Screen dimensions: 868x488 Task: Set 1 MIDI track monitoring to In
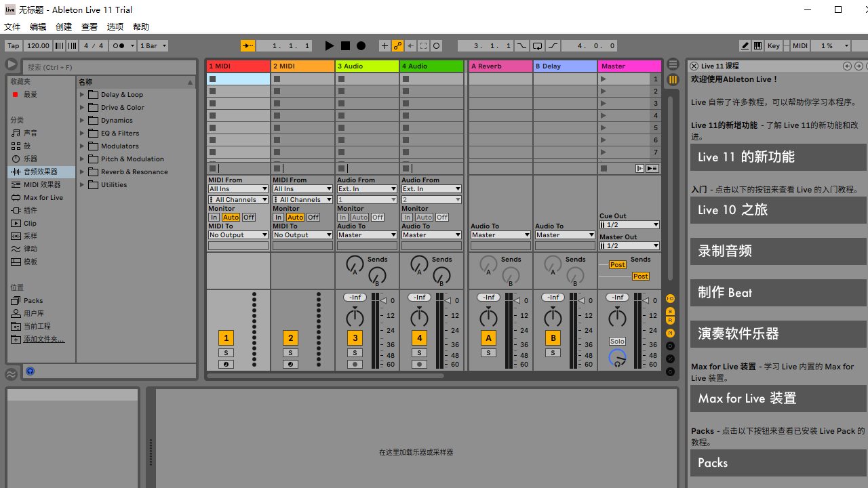pos(214,217)
